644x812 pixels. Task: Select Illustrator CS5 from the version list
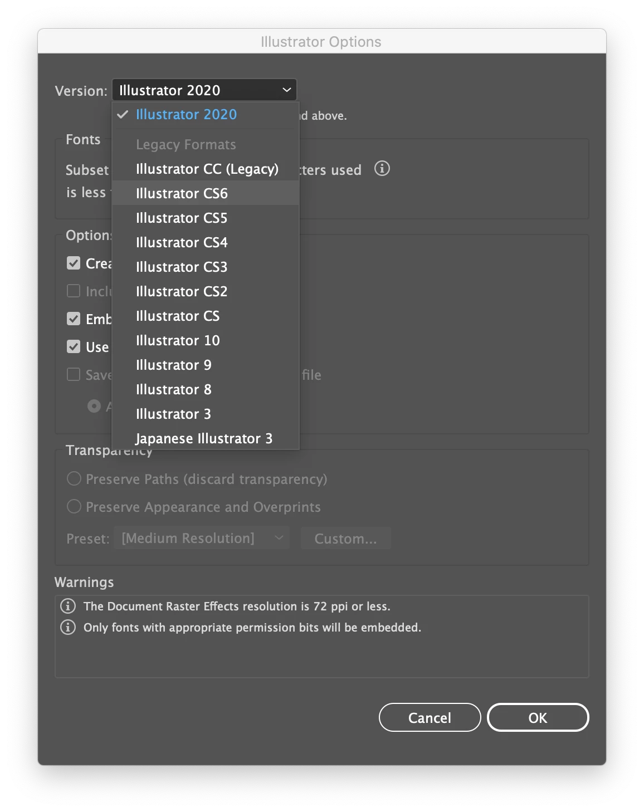click(x=206, y=218)
